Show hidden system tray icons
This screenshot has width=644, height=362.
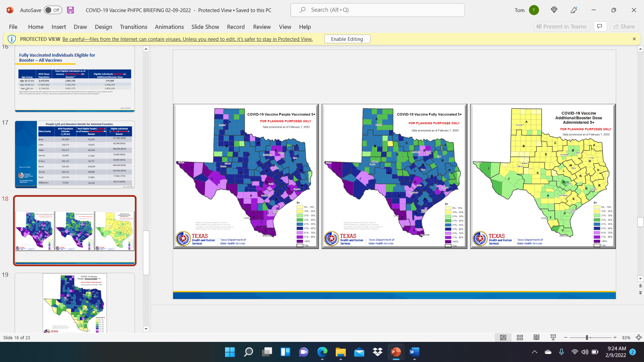[535, 352]
